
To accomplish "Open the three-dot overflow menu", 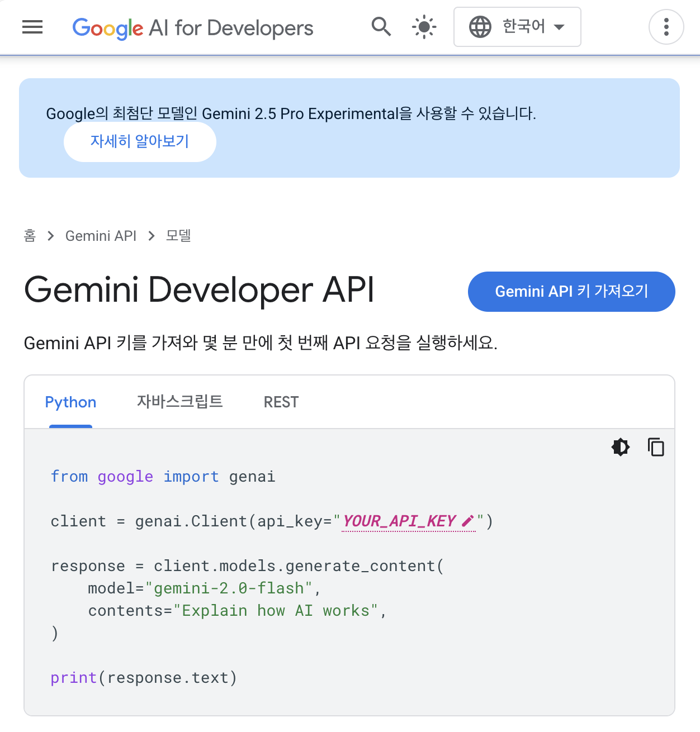I will click(666, 27).
